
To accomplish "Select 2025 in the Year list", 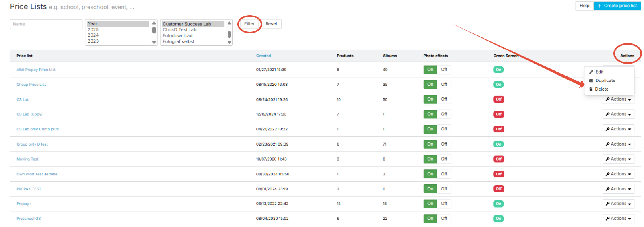I will tap(93, 30).
